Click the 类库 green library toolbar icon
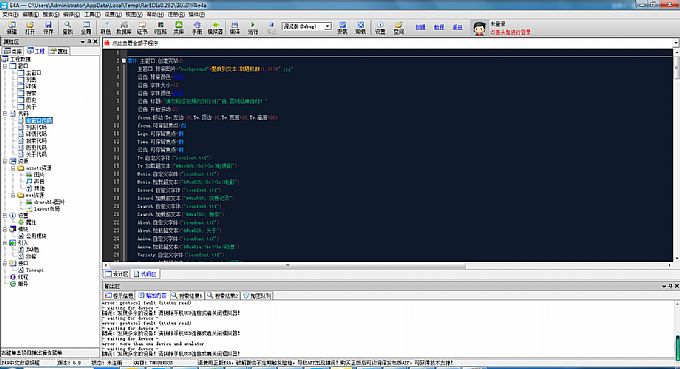Image resolution: width=680 pixels, height=369 pixels. click(179, 28)
